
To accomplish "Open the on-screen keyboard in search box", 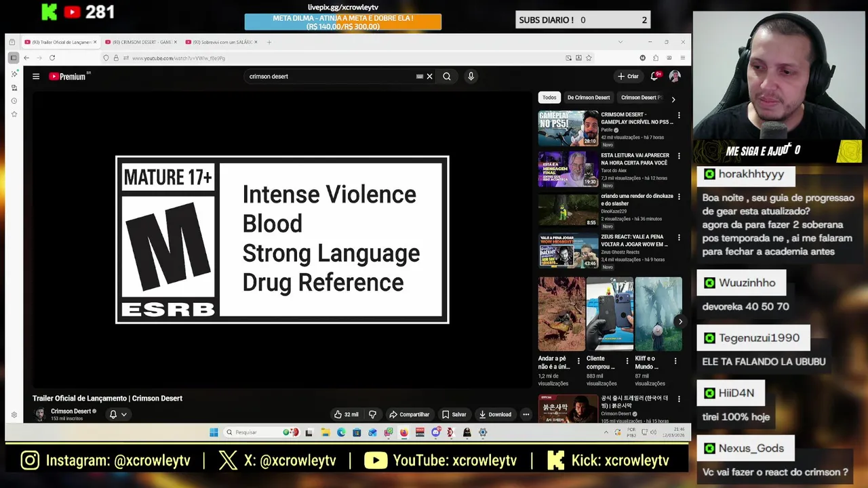I will pyautogui.click(x=420, y=77).
